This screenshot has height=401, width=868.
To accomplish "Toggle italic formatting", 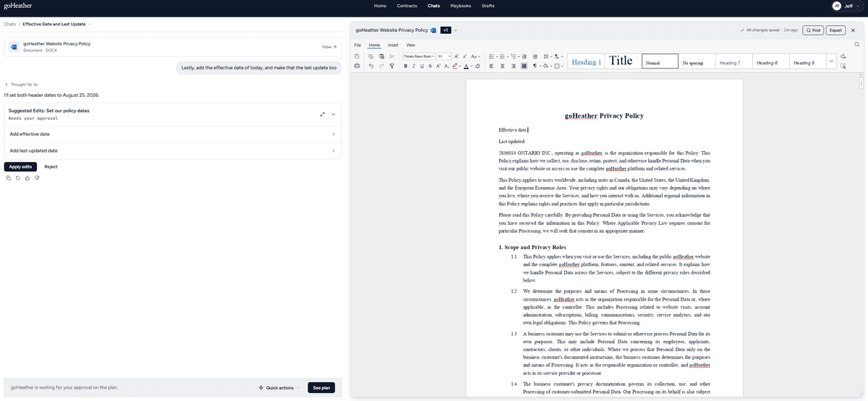I will tap(414, 66).
